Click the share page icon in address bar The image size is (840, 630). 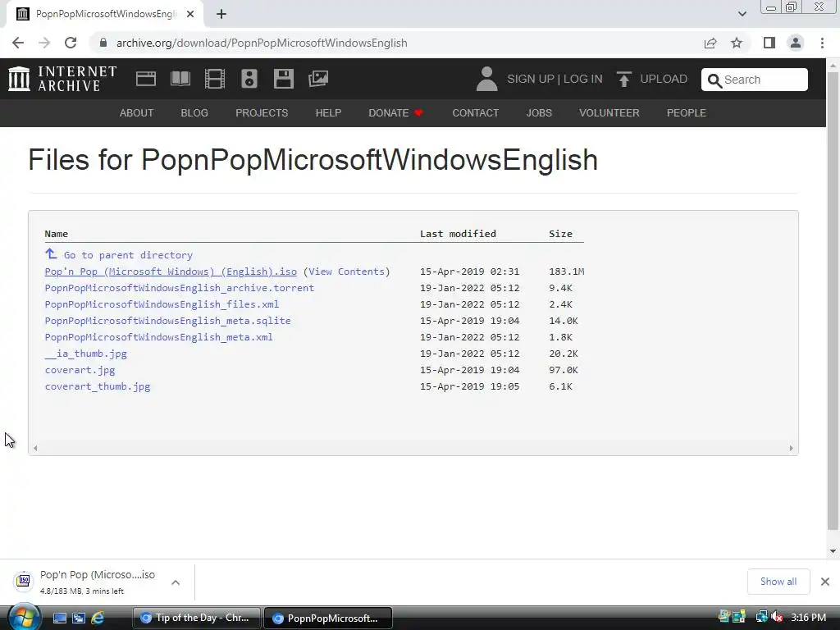click(x=710, y=43)
